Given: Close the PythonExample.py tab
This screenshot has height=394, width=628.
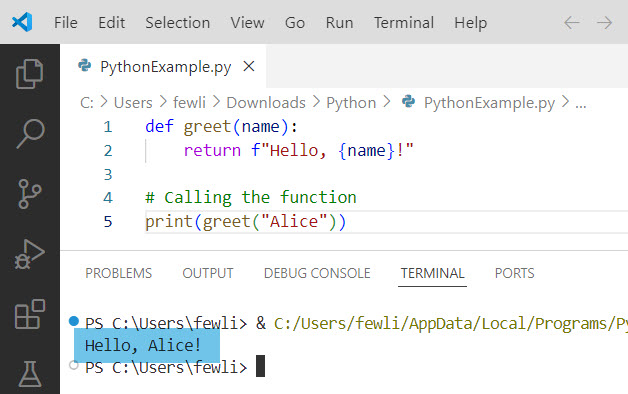Looking at the screenshot, I should click(x=249, y=66).
